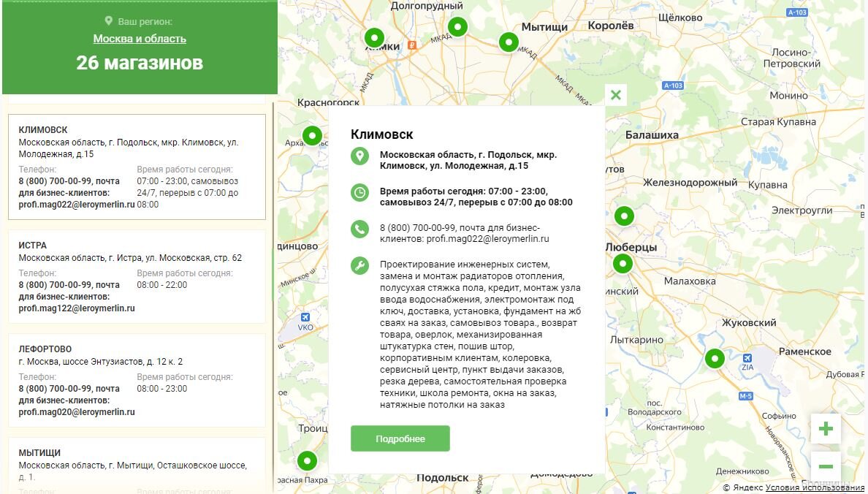Click the store marker below Krasnogorsk
Viewport: 868px width, 494px height.
312,135
